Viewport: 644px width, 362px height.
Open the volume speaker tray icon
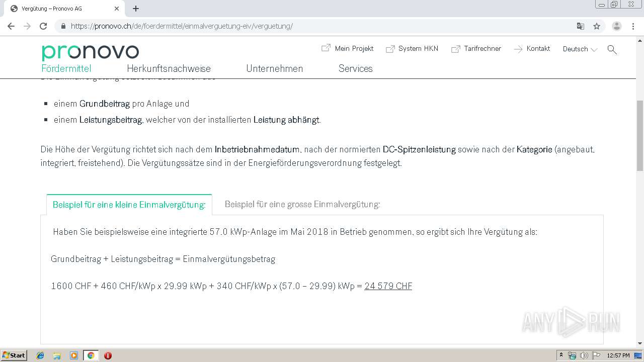pyautogui.click(x=584, y=355)
